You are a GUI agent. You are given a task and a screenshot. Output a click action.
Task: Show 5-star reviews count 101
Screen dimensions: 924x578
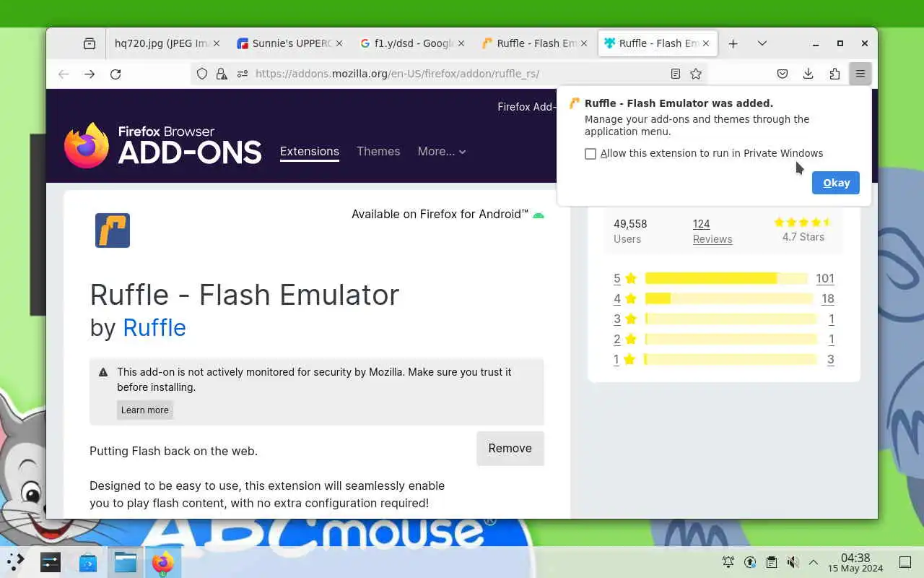[825, 278]
